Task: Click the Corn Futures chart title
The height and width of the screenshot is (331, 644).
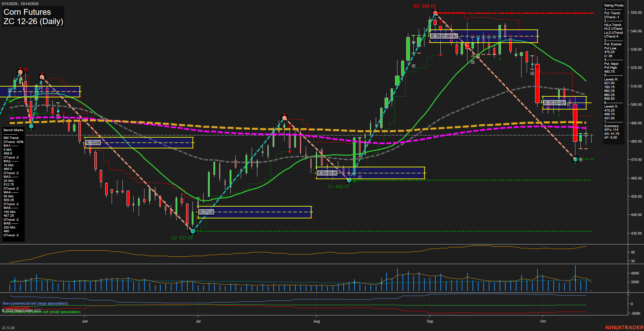Action: click(27, 12)
